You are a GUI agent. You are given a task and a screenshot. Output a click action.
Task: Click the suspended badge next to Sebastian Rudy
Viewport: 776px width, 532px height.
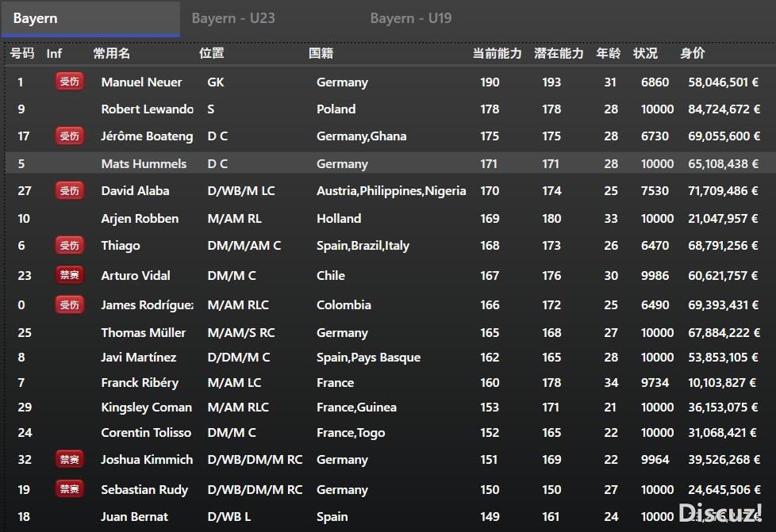point(69,489)
